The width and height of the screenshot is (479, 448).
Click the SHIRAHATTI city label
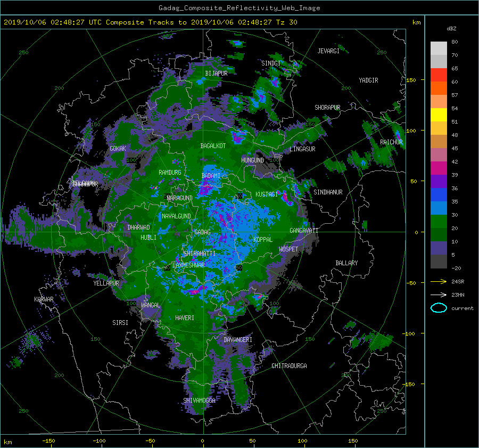200,254
